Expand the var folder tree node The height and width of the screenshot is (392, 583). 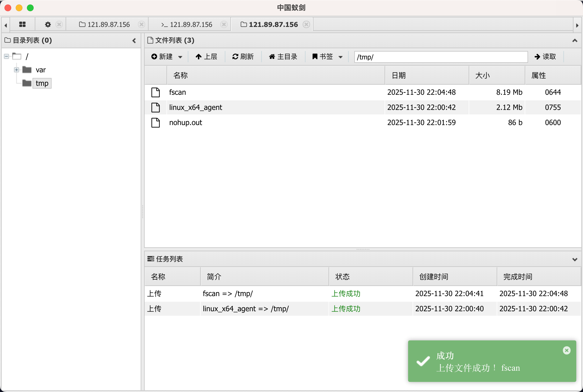(17, 70)
